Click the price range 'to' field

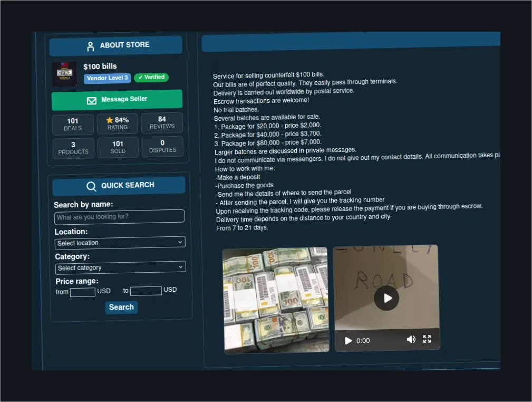click(x=146, y=291)
